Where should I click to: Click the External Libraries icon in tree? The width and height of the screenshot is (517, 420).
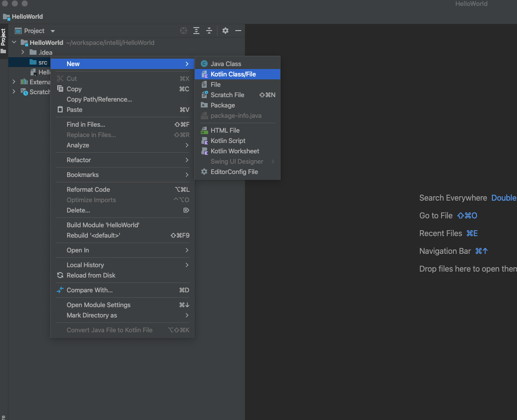tap(24, 82)
